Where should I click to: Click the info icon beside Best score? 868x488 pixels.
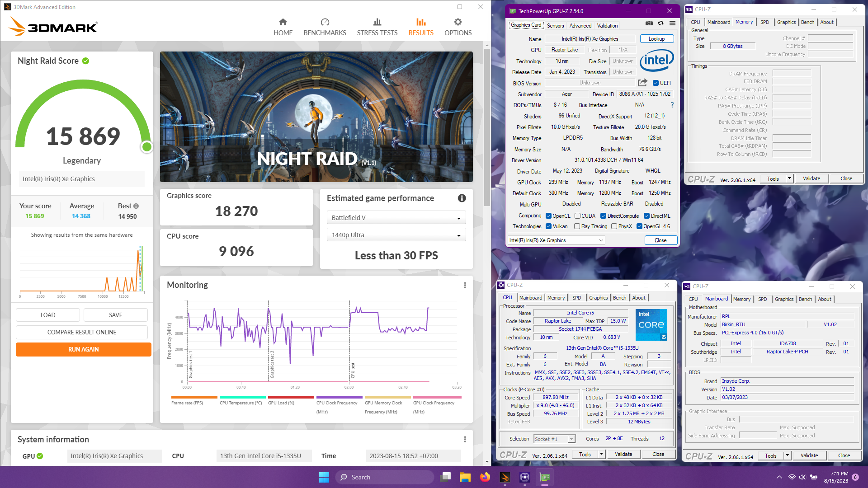(x=136, y=206)
